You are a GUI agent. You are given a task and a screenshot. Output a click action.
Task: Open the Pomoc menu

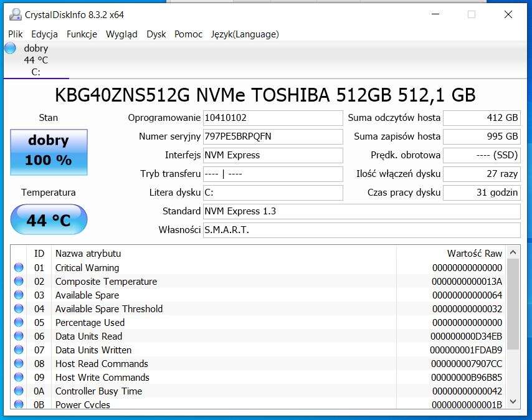[188, 34]
